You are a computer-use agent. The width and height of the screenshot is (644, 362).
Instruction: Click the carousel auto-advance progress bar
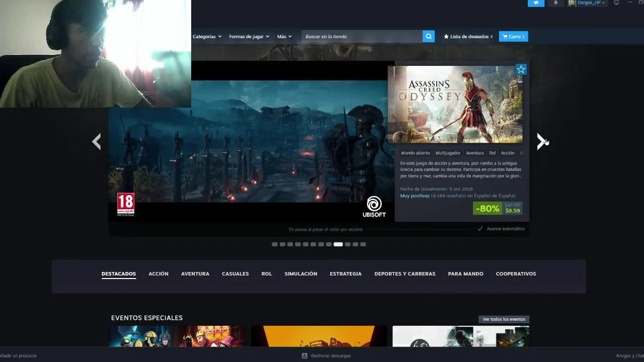pos(419,229)
